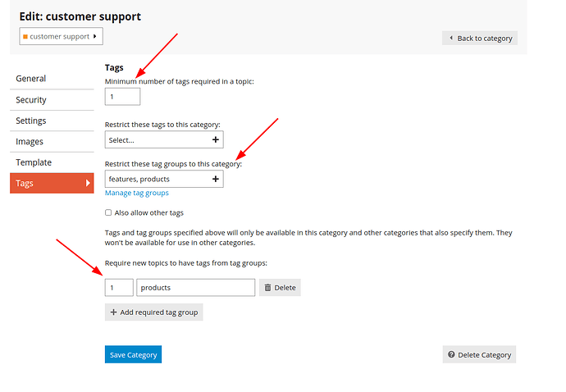Viewport: 566px width, 392px height.
Task: Click the white arrow on the Tags tab
Action: coord(88,183)
